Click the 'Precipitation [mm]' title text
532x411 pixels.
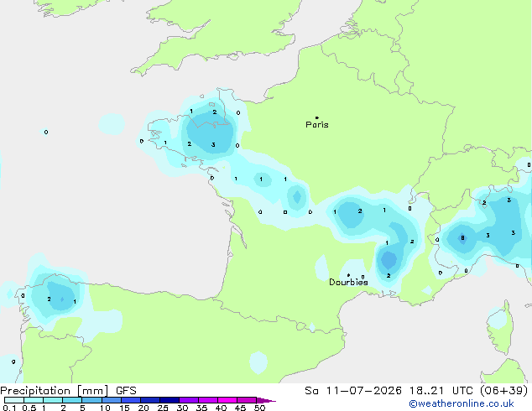pos(54,391)
